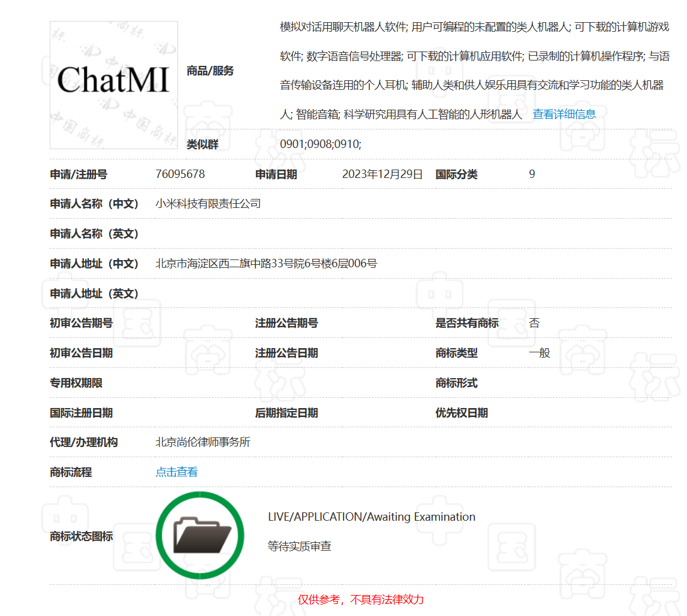Open the 查看详细信息 link for goods/services

[564, 114]
